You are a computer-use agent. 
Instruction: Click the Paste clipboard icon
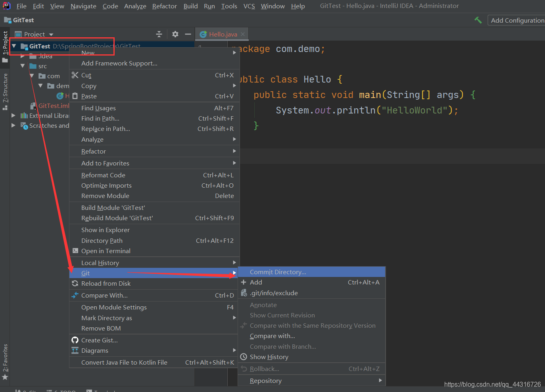tap(75, 96)
